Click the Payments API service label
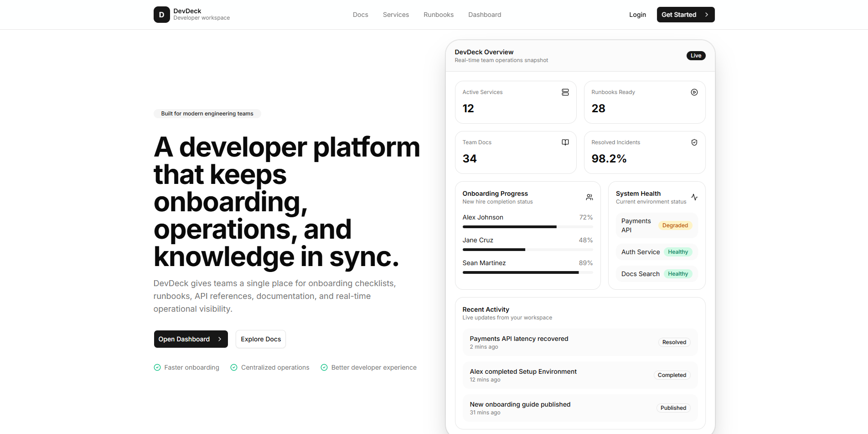 click(636, 225)
